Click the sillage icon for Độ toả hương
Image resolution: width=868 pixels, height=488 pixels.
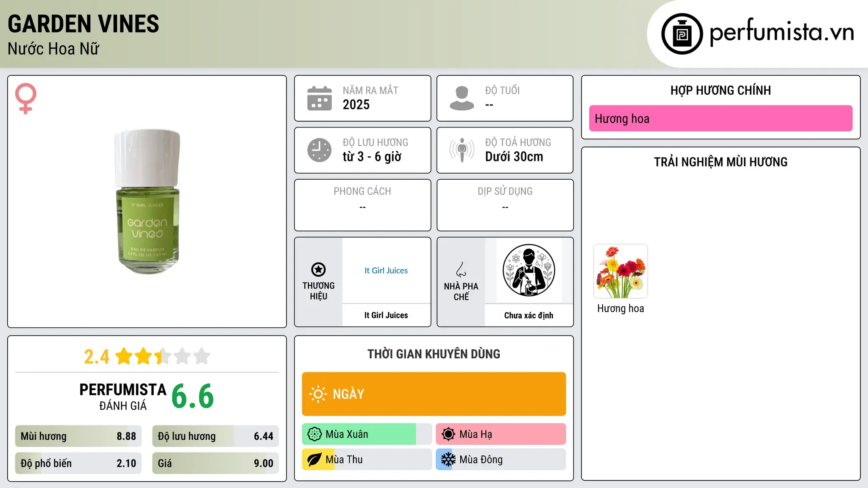pyautogui.click(x=462, y=150)
